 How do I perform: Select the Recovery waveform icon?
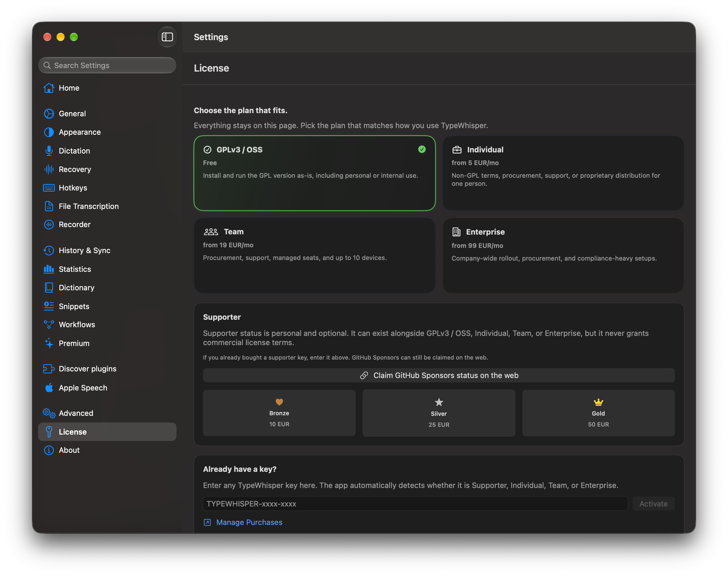[49, 169]
